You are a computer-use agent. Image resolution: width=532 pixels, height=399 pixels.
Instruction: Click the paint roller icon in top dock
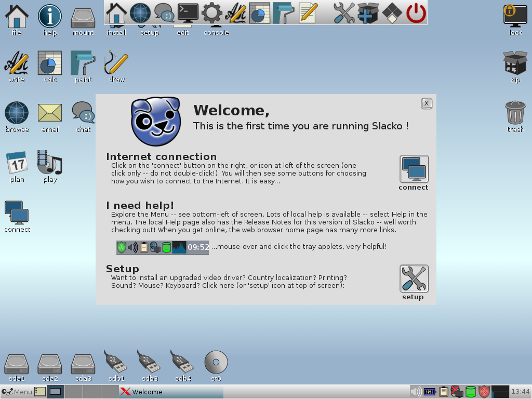pyautogui.click(x=284, y=13)
